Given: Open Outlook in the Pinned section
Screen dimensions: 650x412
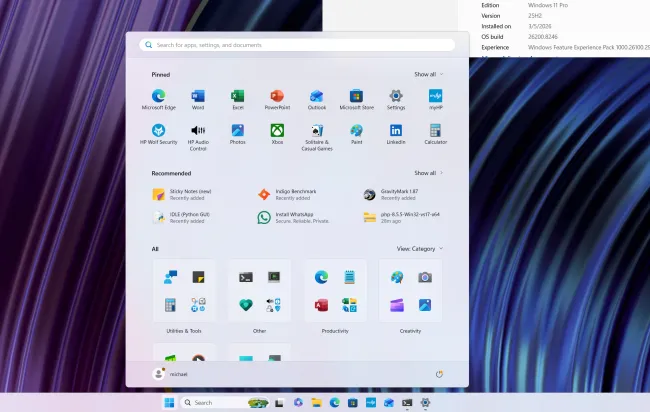Looking at the screenshot, I should (317, 99).
